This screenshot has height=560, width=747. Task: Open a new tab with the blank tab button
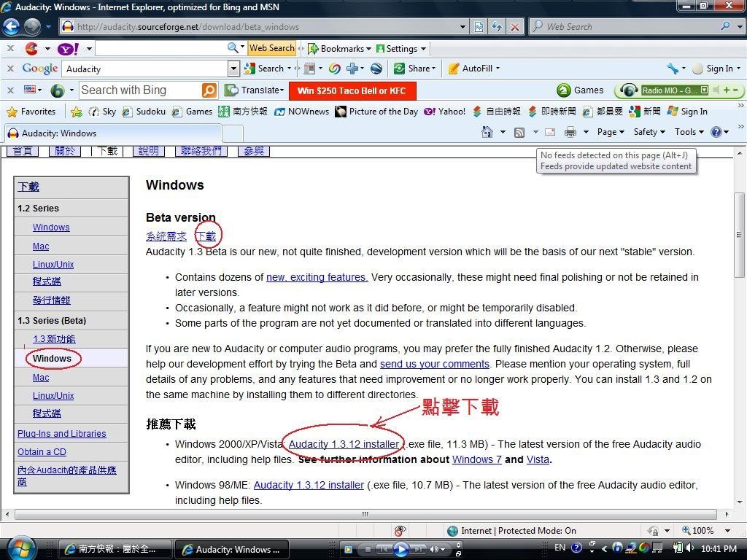(233, 133)
